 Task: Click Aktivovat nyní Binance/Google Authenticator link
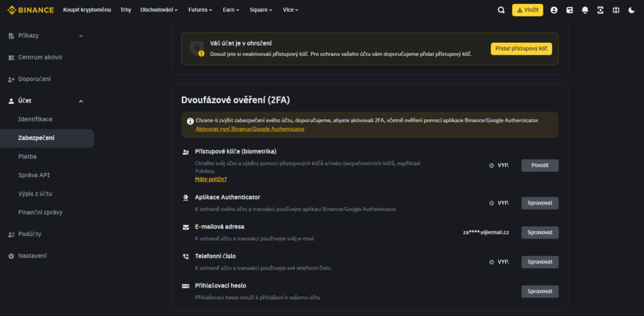250,129
